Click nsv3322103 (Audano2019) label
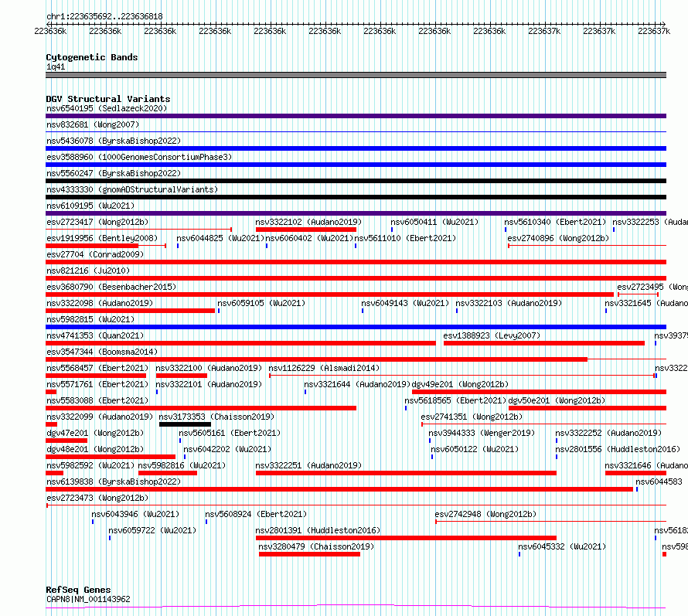The height and width of the screenshot is (616, 688). 509,303
